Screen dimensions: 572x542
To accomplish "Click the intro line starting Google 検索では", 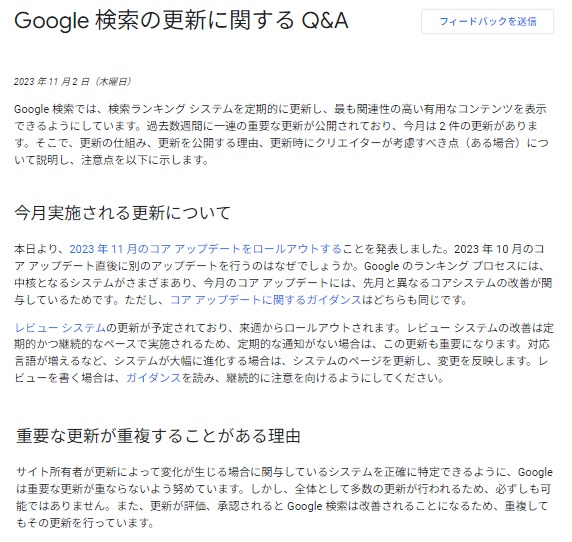I will click(280, 109).
